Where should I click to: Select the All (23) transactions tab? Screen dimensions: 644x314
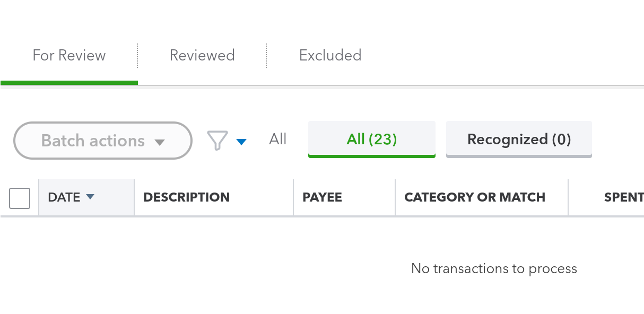coord(371,139)
